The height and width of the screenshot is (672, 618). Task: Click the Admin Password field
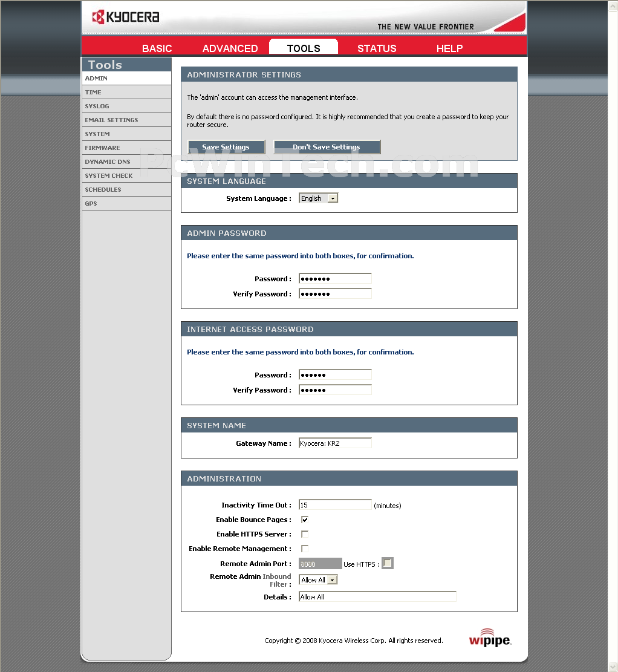[335, 279]
